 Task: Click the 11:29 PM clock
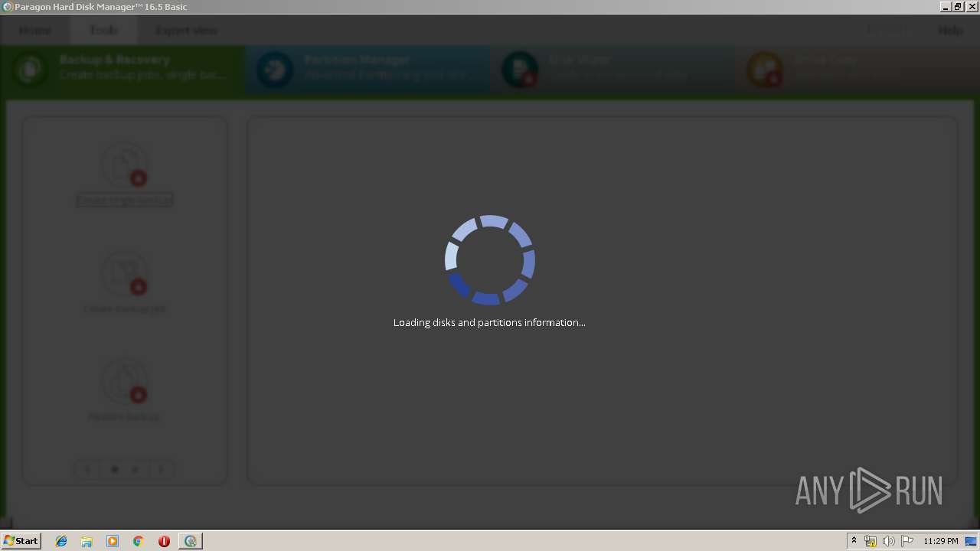point(940,541)
